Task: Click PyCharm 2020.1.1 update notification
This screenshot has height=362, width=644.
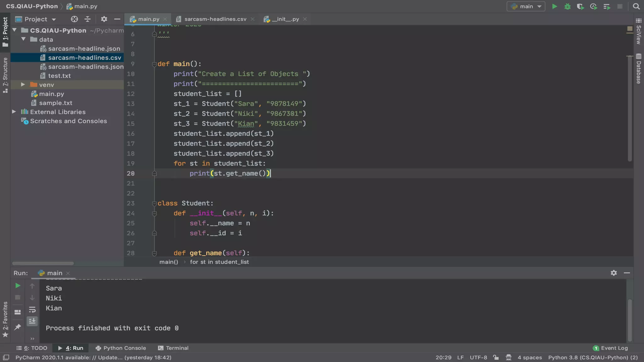Action: 93,357
